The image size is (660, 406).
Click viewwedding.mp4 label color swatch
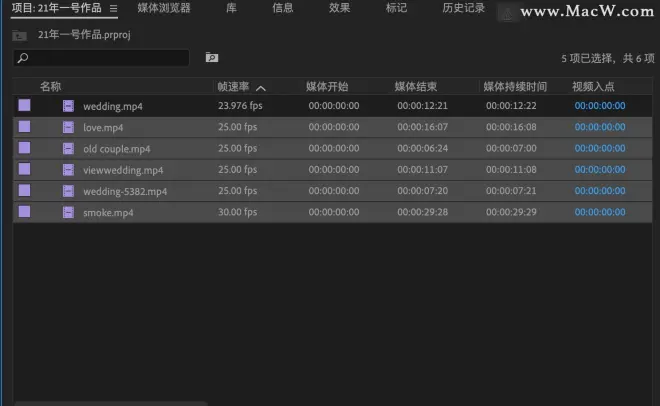[x=24, y=169]
